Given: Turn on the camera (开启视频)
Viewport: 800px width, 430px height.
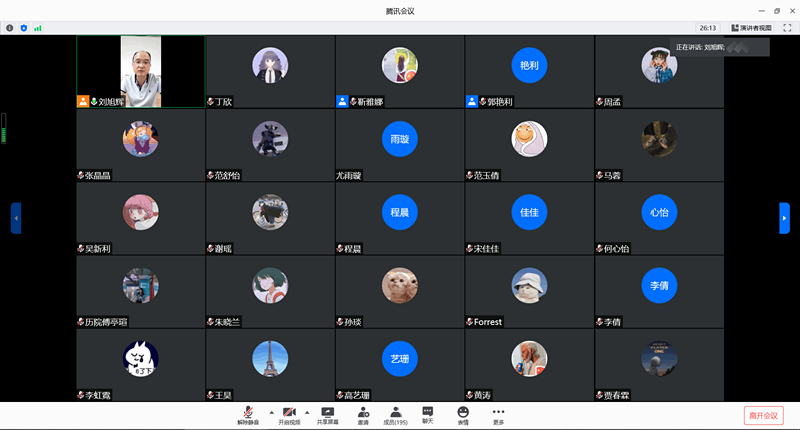Looking at the screenshot, I should tap(289, 414).
